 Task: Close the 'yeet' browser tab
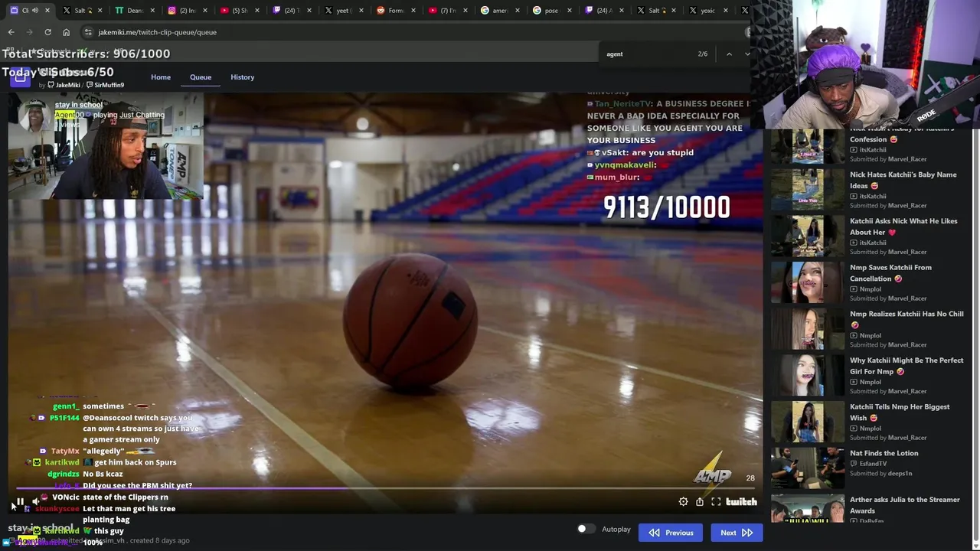(x=361, y=11)
